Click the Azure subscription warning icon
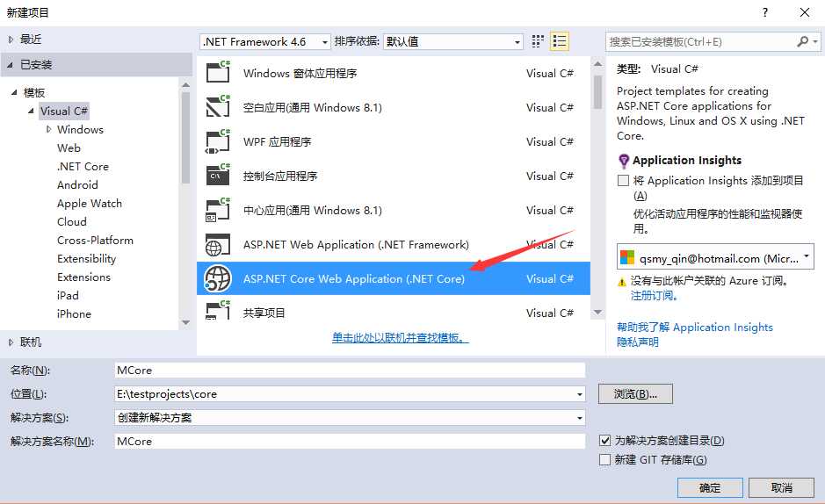825x504 pixels. coord(622,282)
